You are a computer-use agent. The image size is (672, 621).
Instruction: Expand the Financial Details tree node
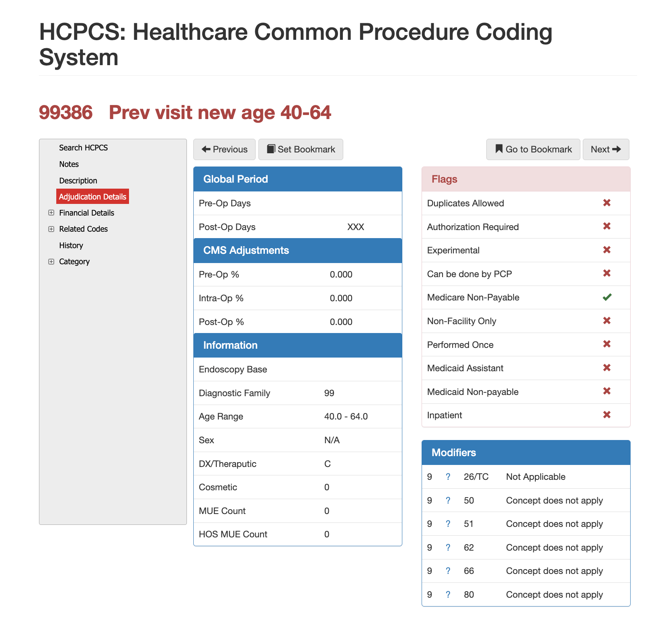(x=51, y=213)
